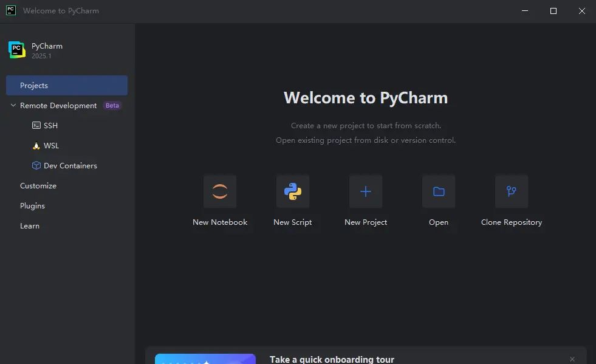Start the quick onboarding tour
596x364 pixels.
tap(332, 359)
